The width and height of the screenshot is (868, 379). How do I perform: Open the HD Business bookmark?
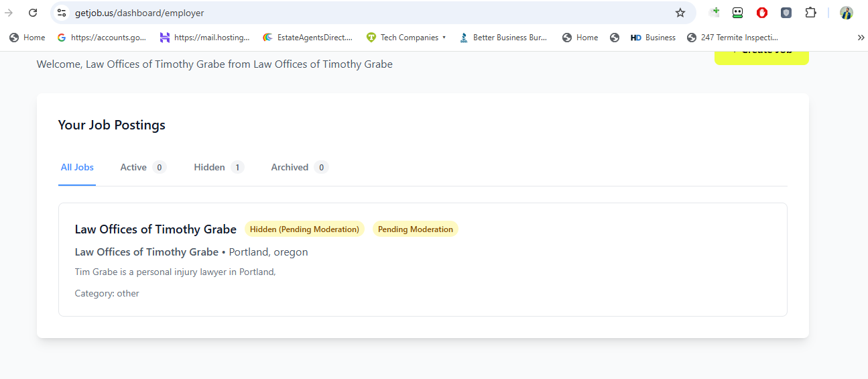coord(654,38)
